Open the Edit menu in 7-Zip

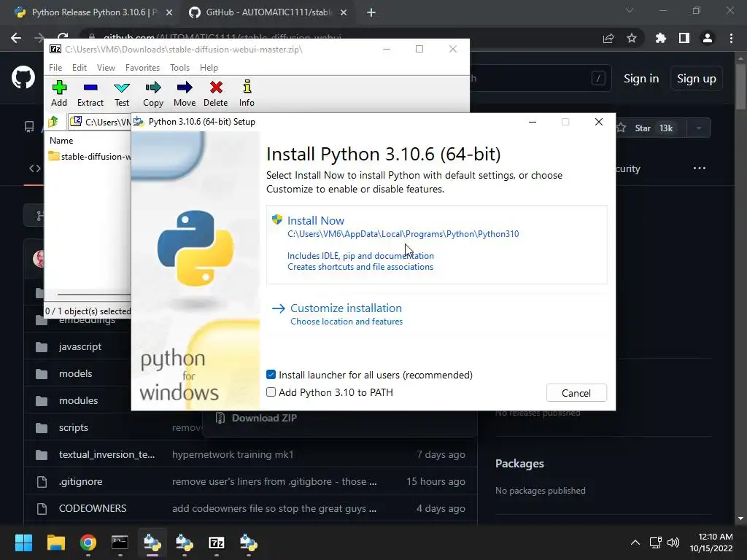pos(79,68)
